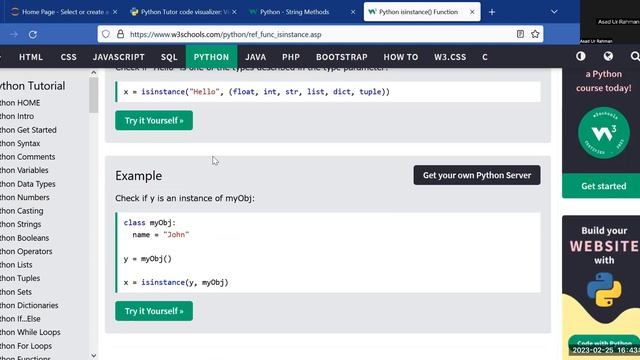Screen dimensions: 640x360
Task: Switch to Python Tutor code visualizer tab
Action: 182,12
